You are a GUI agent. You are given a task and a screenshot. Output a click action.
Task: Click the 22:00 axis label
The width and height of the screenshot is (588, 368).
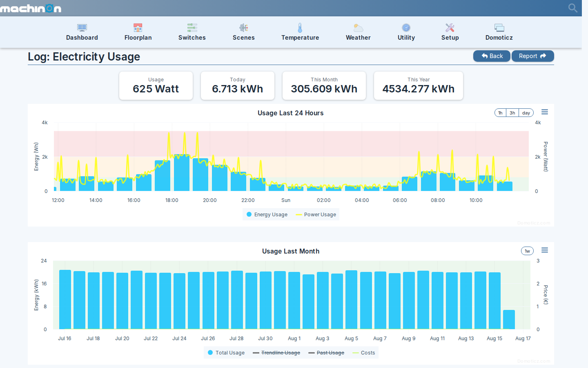pos(248,200)
